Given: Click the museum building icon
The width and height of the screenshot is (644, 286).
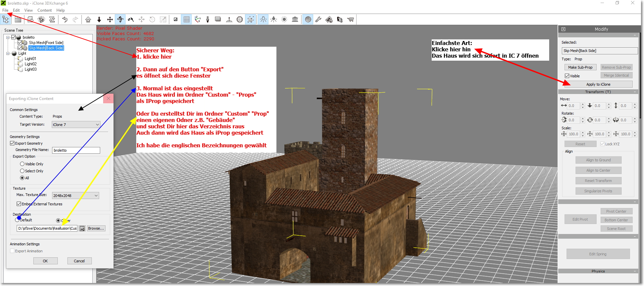Looking at the screenshot, I should click(x=295, y=19).
